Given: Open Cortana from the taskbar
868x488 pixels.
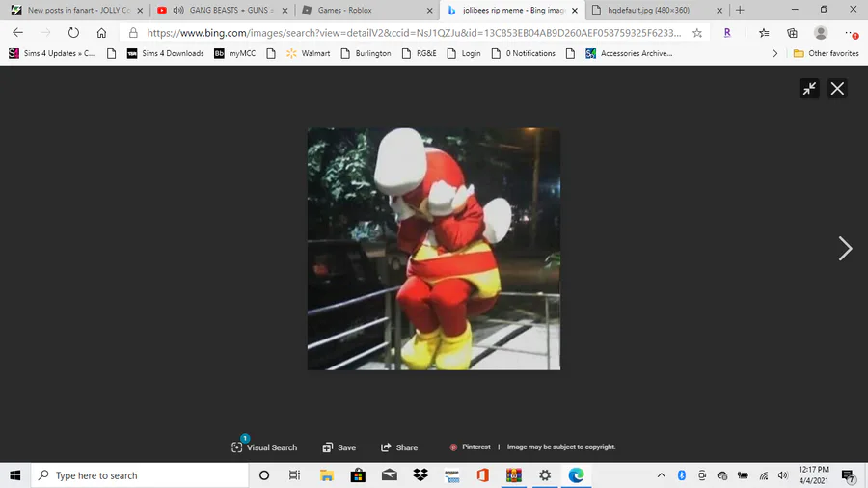Looking at the screenshot, I should click(264, 475).
